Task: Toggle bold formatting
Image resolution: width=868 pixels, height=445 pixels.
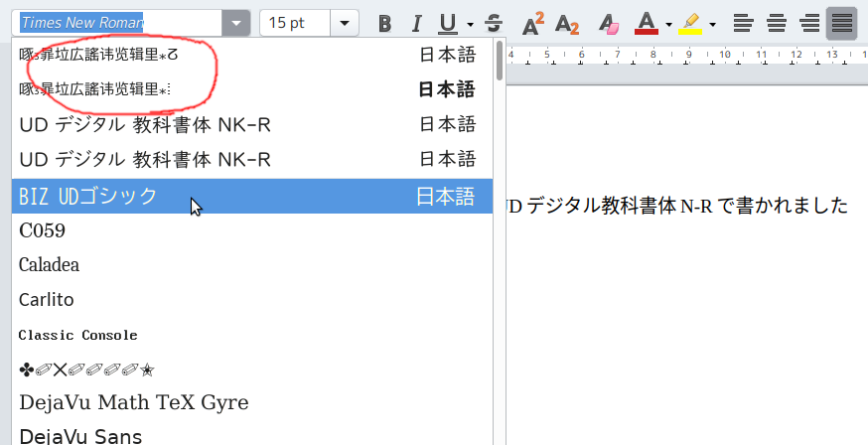Action: (385, 23)
